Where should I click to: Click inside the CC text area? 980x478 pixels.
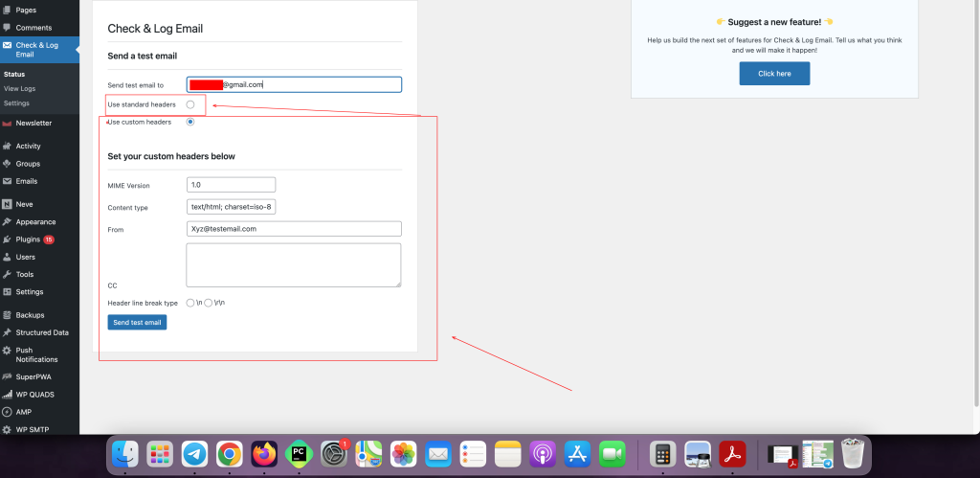tap(294, 265)
